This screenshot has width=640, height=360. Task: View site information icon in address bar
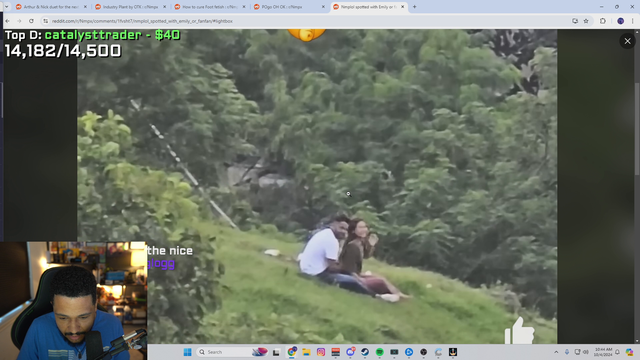point(45,21)
